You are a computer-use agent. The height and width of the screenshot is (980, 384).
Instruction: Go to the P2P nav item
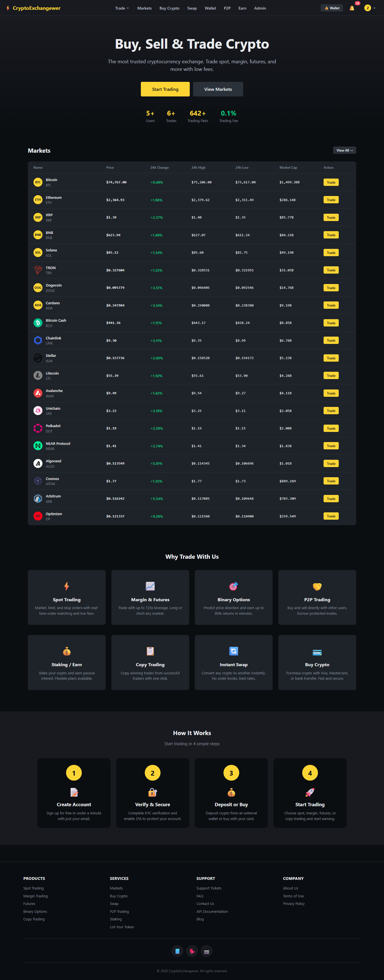(227, 8)
